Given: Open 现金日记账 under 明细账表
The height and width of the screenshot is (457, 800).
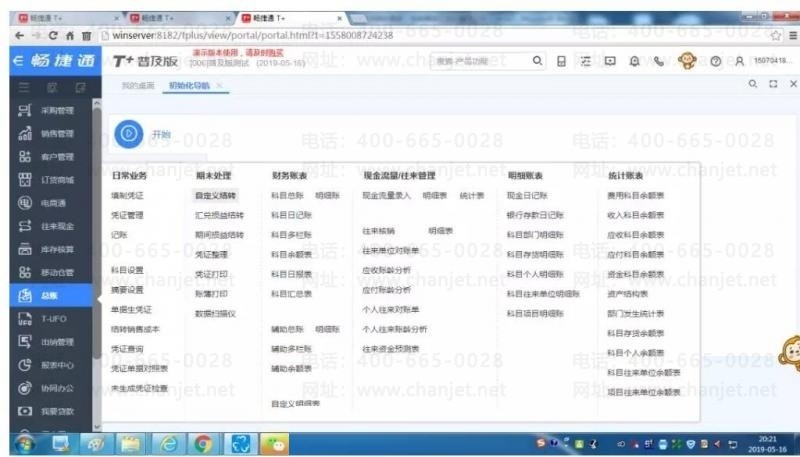Looking at the screenshot, I should coord(527,195).
